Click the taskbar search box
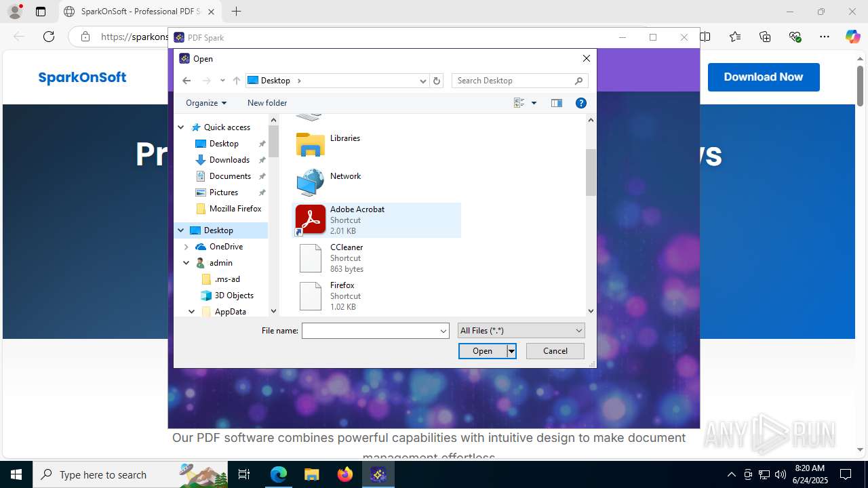Screen dimensions: 868x488 tap(130, 474)
